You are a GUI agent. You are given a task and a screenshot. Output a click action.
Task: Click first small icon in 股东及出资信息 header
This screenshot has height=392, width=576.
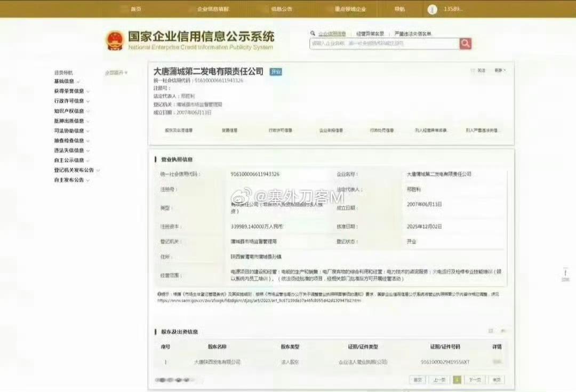491,331
